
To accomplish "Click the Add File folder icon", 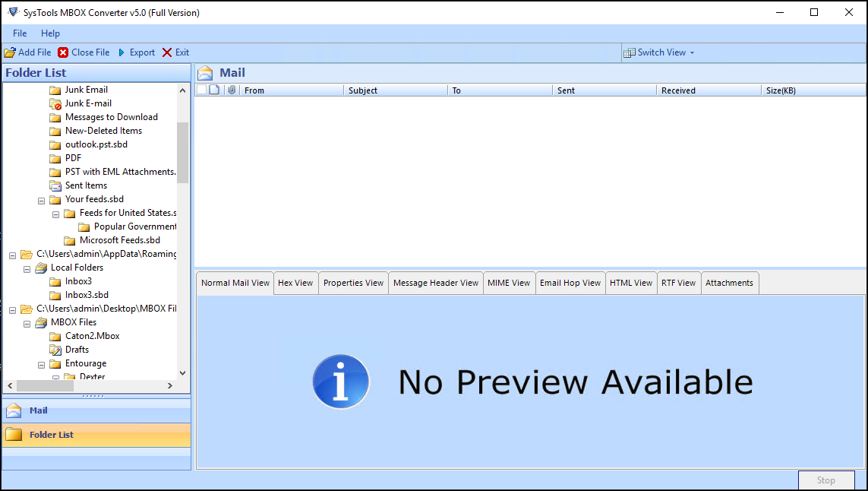I will 10,52.
